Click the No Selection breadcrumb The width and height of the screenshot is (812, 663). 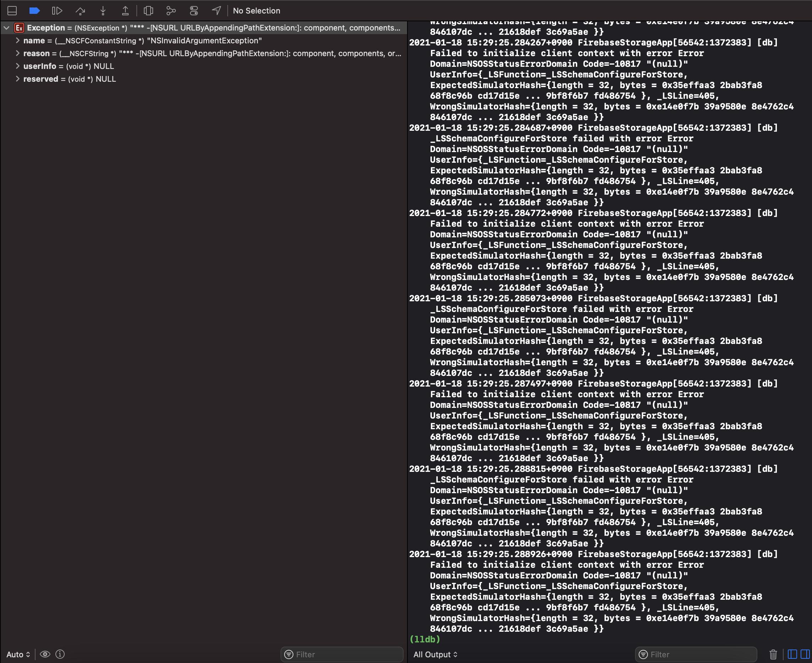pyautogui.click(x=256, y=11)
